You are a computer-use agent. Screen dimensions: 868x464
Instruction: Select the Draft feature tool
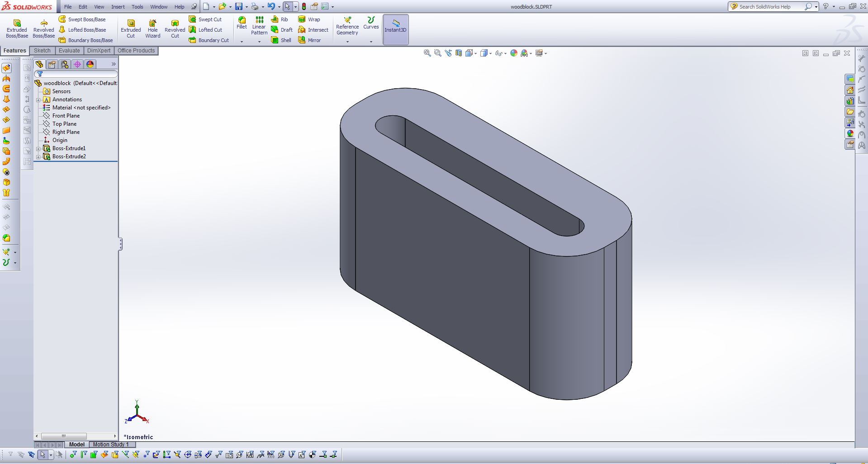pyautogui.click(x=281, y=29)
